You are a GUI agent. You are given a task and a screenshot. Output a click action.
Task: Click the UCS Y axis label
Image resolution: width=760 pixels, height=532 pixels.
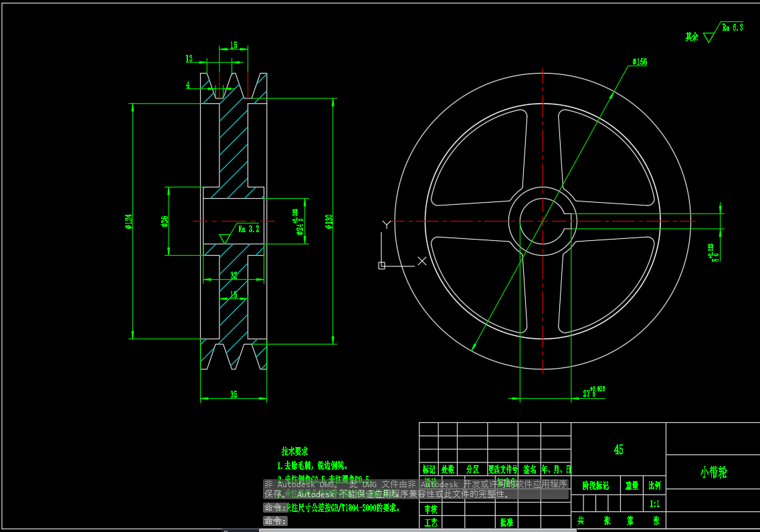(386, 224)
